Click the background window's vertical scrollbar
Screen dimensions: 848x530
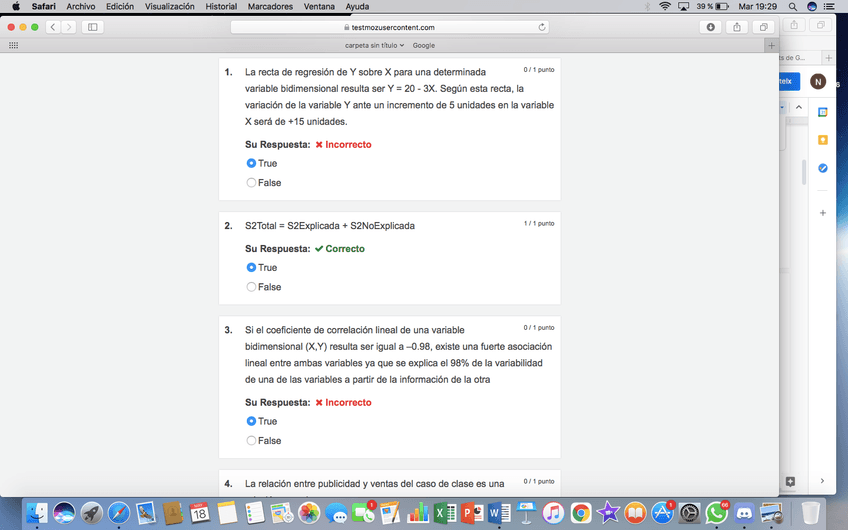point(804,172)
